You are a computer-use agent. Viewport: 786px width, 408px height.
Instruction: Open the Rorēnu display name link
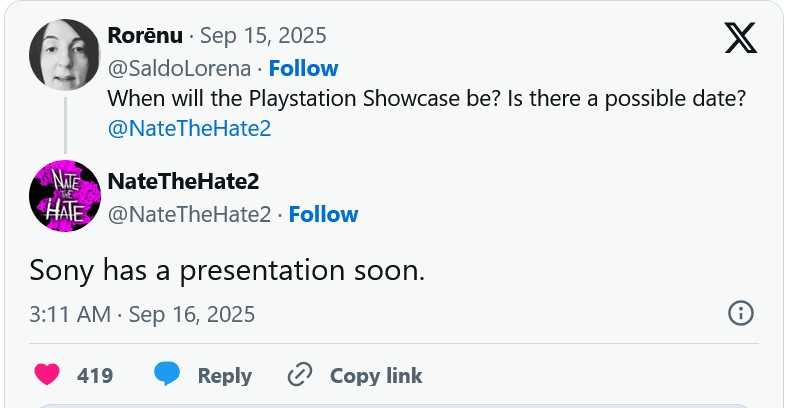[145, 36]
